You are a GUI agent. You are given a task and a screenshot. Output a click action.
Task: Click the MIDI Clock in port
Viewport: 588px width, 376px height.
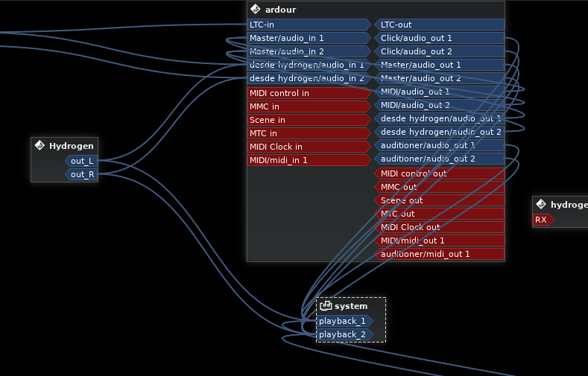pos(308,147)
